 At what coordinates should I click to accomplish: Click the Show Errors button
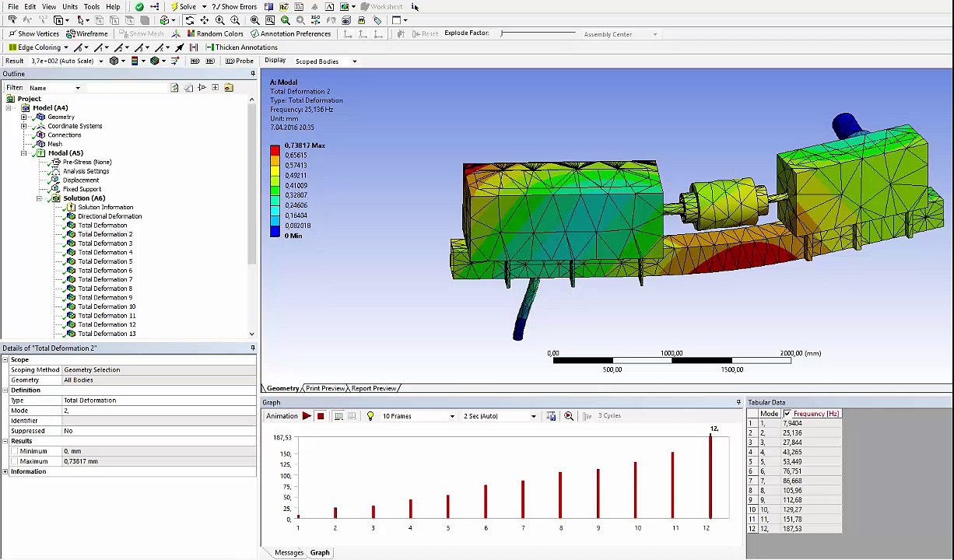click(x=234, y=7)
